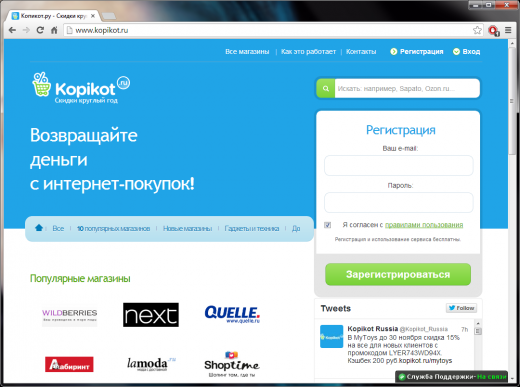Click the Tweets widget scrollbar up arrow

tap(478, 323)
